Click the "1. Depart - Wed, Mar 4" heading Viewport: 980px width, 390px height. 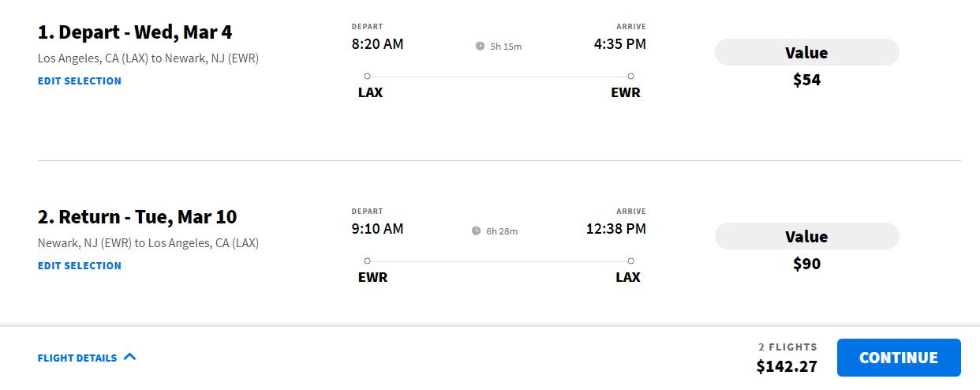click(135, 32)
